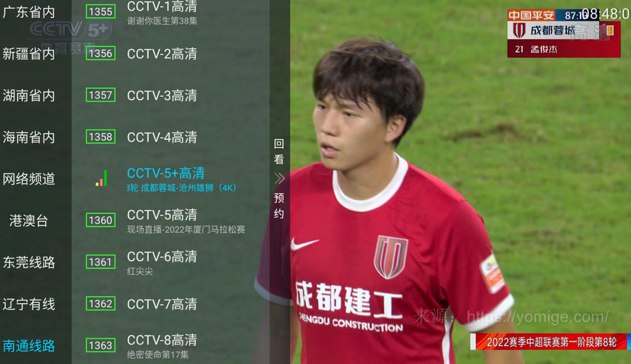
Task: Choose the 南通线路 category
Action: coord(29,345)
